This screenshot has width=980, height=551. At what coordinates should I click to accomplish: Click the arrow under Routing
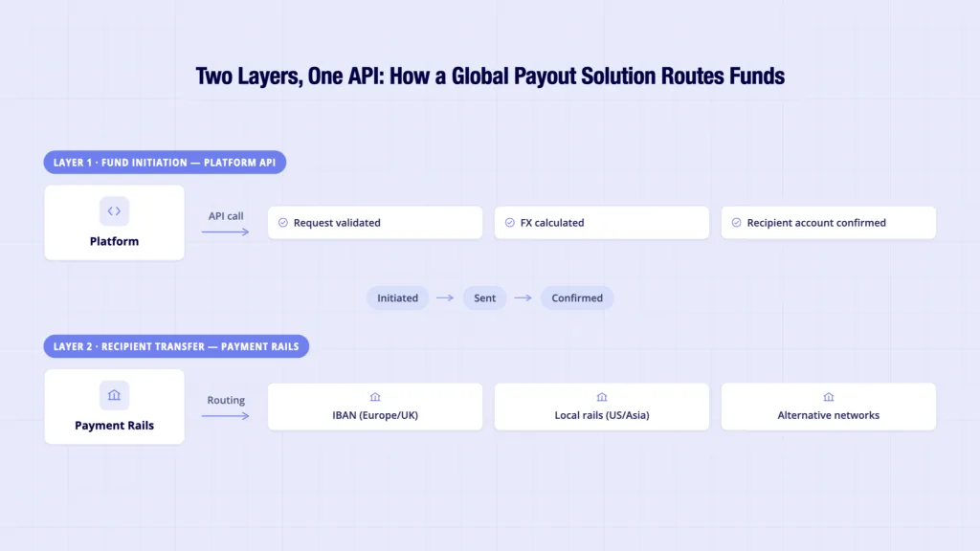pos(225,415)
